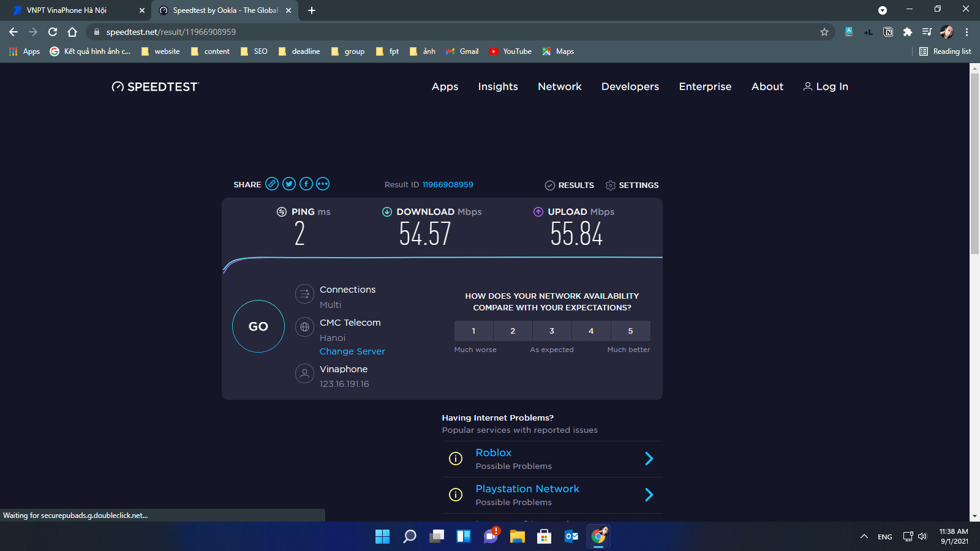Open the About menu
This screenshot has width=980, height=551.
767,87
